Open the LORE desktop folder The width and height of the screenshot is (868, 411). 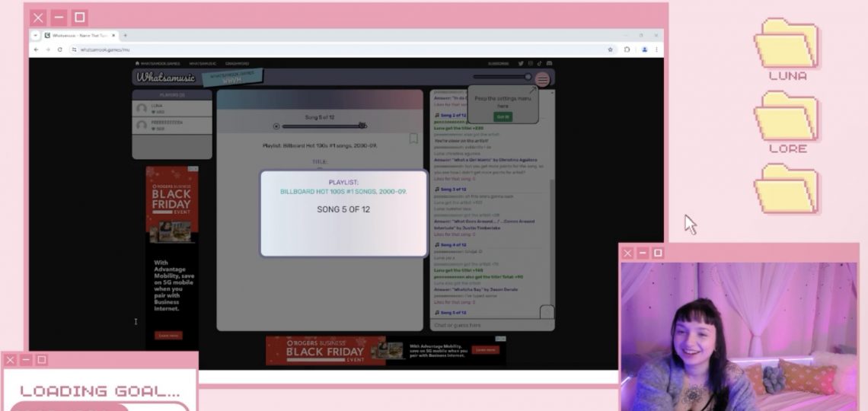click(x=787, y=122)
